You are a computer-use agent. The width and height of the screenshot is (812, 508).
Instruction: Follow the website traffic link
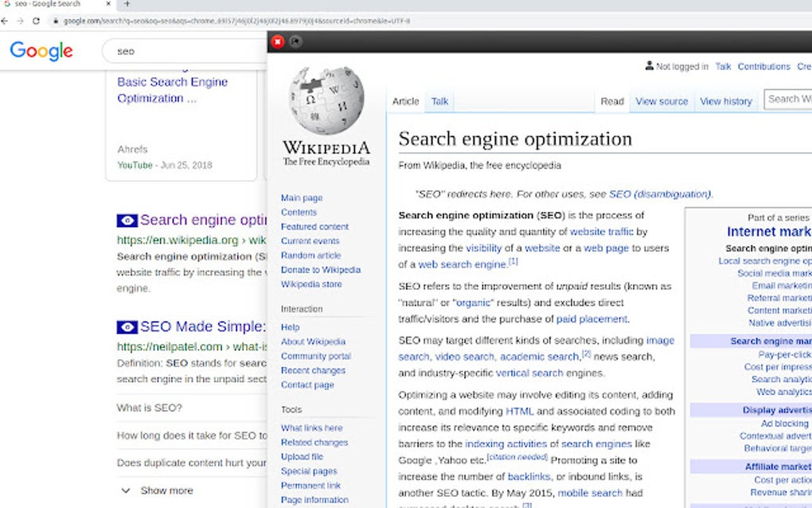(602, 232)
